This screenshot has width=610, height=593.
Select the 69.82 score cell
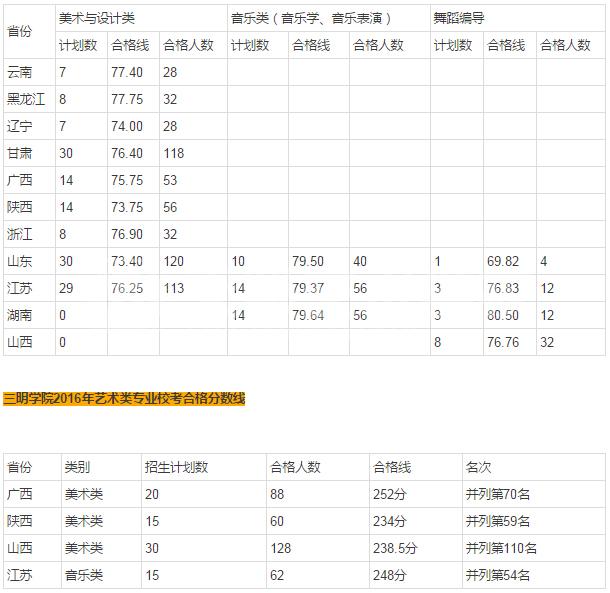[503, 261]
